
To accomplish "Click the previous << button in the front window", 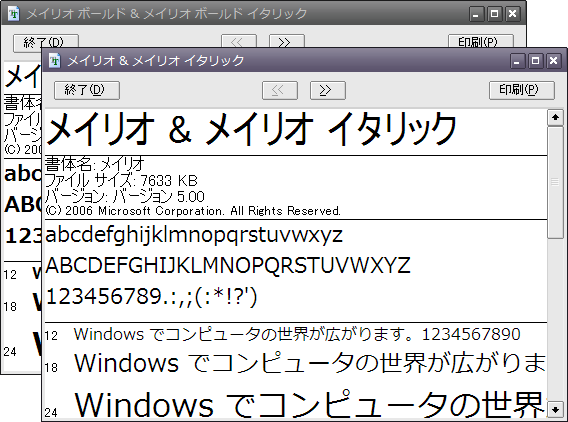I will tap(280, 90).
